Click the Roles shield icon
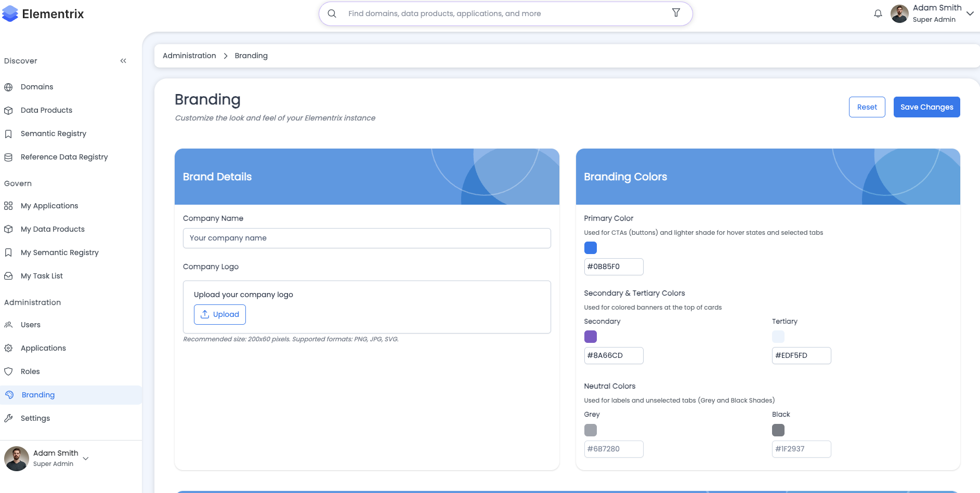 click(8, 372)
